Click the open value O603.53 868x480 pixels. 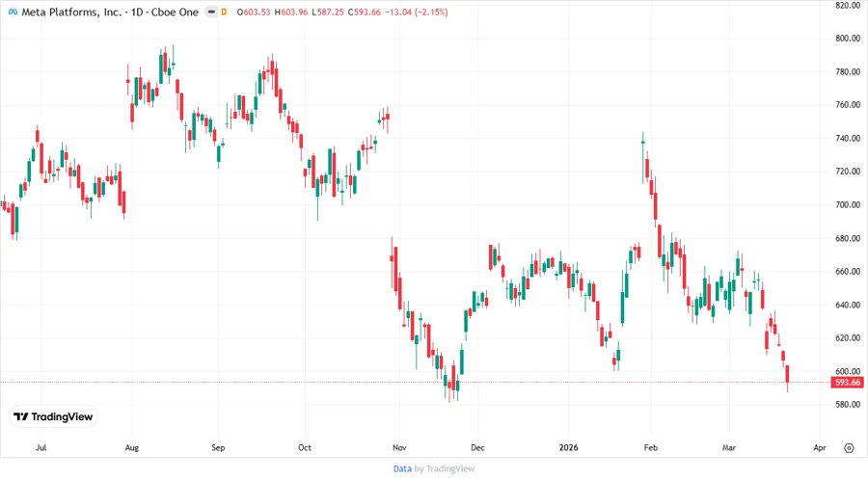pos(254,12)
